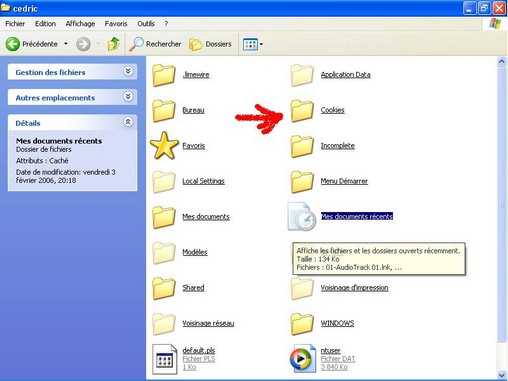Click the ntuser file name

click(x=330, y=350)
